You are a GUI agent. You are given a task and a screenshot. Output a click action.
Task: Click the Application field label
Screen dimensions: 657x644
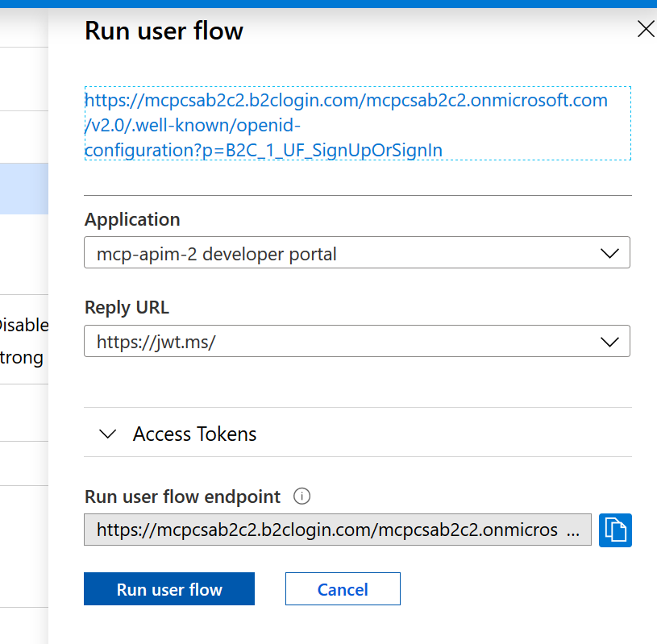pos(132,219)
